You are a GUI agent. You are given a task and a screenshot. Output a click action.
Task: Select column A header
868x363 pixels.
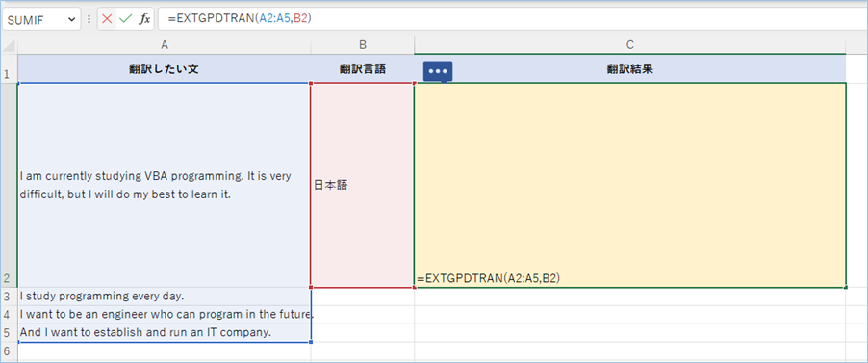coord(164,46)
